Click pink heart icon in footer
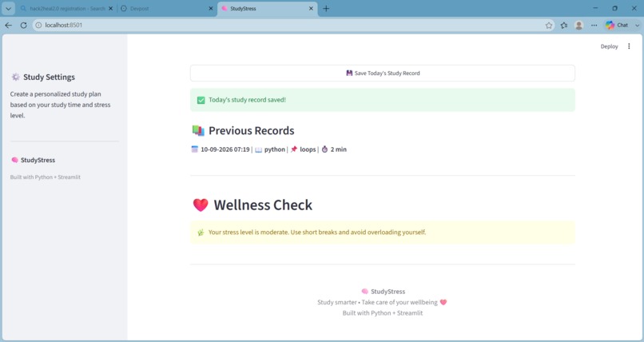Image resolution: width=644 pixels, height=342 pixels. (443, 302)
